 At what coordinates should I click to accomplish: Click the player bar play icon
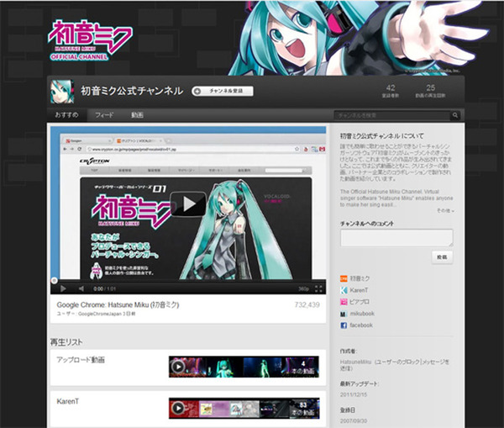click(63, 288)
